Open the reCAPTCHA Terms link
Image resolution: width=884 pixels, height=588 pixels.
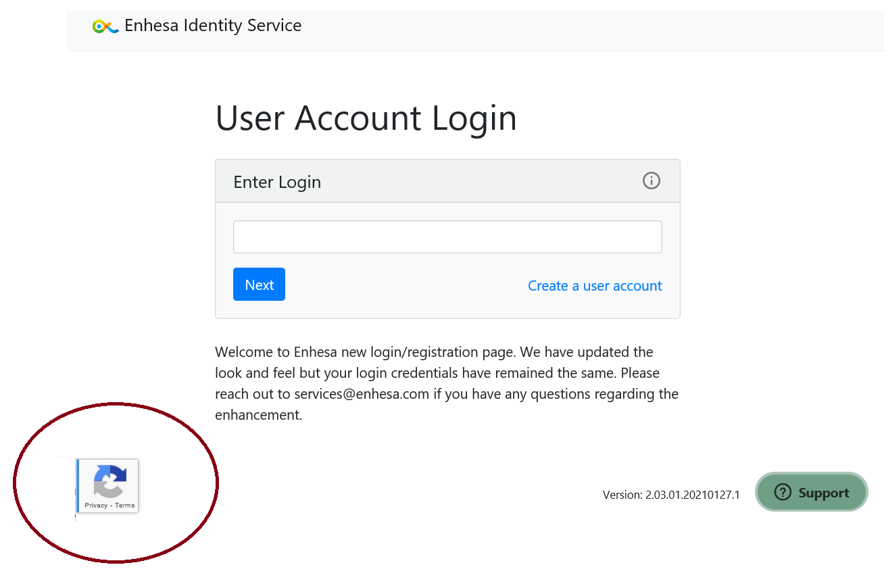click(125, 506)
